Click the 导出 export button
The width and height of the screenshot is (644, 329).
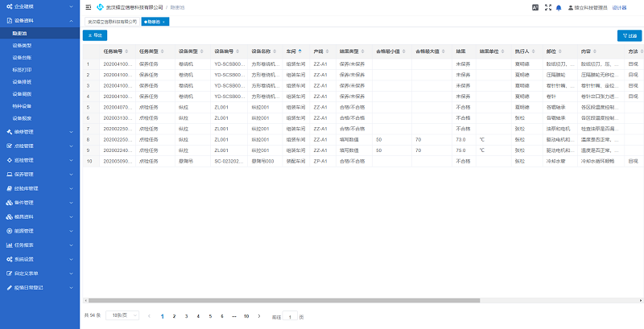[95, 35]
